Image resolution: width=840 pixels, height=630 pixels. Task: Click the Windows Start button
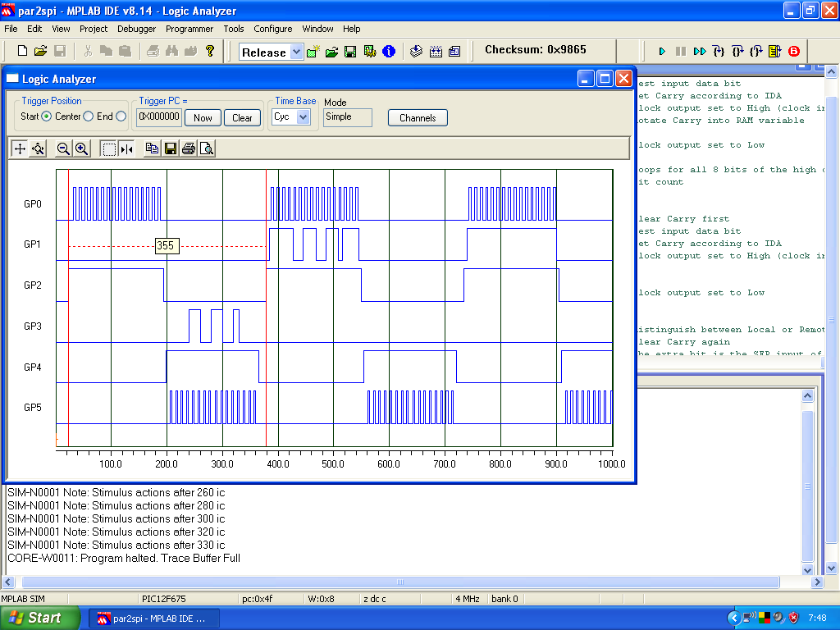point(39,618)
